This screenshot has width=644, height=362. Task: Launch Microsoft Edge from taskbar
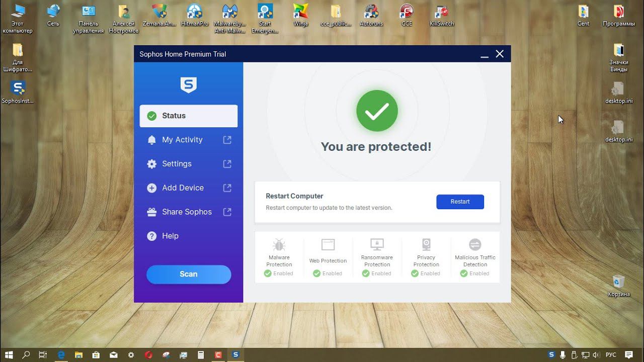pyautogui.click(x=61, y=354)
